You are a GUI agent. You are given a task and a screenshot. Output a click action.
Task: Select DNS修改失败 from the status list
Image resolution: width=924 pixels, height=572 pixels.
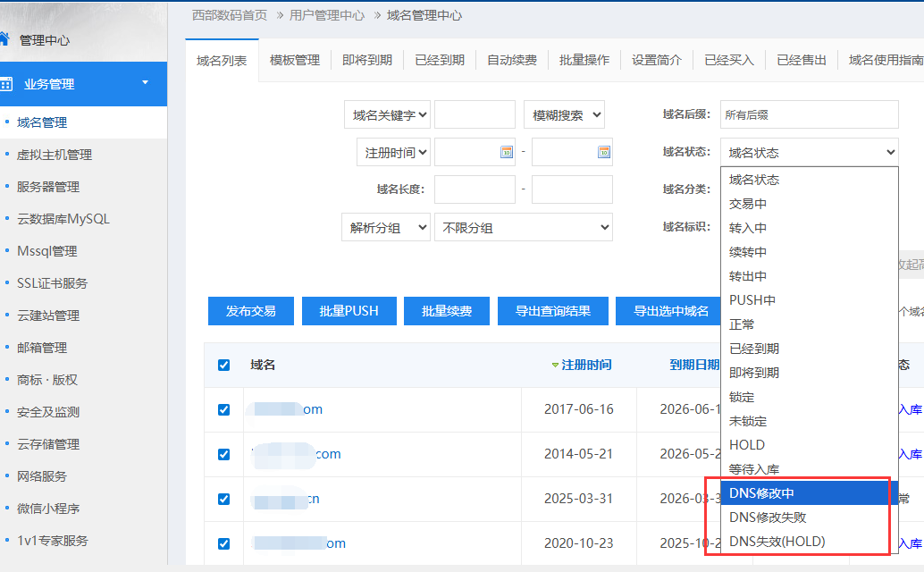pos(768,517)
